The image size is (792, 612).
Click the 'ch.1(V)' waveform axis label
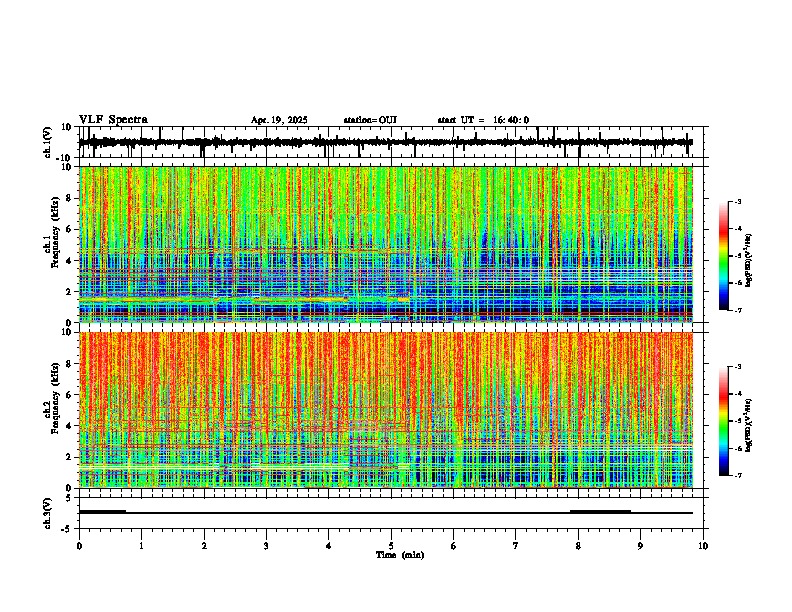(48, 142)
